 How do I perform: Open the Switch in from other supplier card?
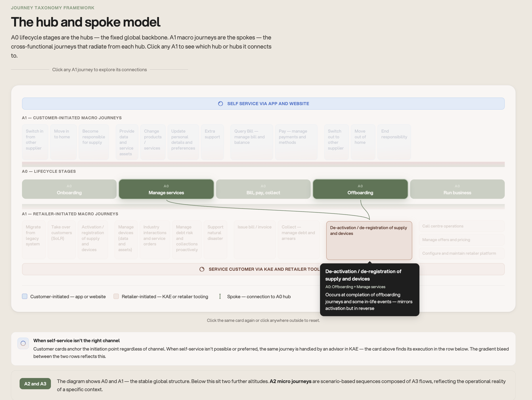click(35, 142)
